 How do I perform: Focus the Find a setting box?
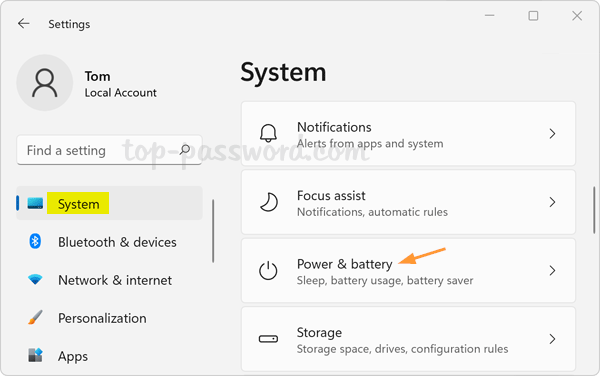(109, 150)
